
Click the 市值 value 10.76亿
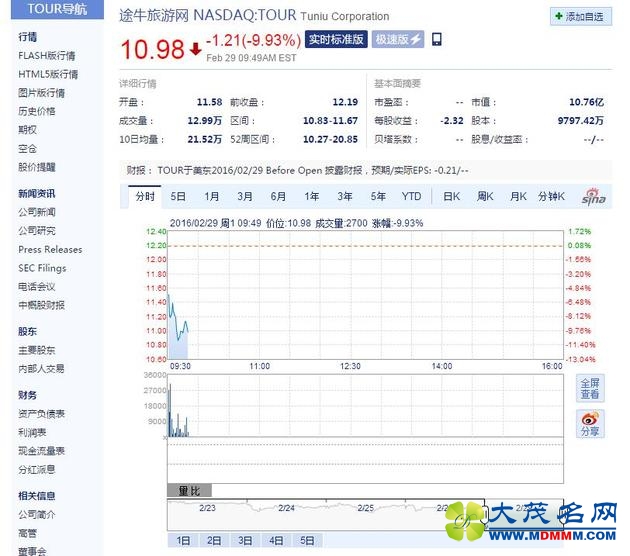coord(586,102)
